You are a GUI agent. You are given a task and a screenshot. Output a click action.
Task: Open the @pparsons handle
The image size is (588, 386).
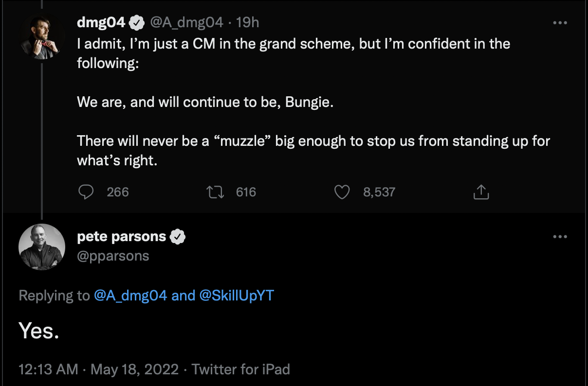tap(113, 256)
